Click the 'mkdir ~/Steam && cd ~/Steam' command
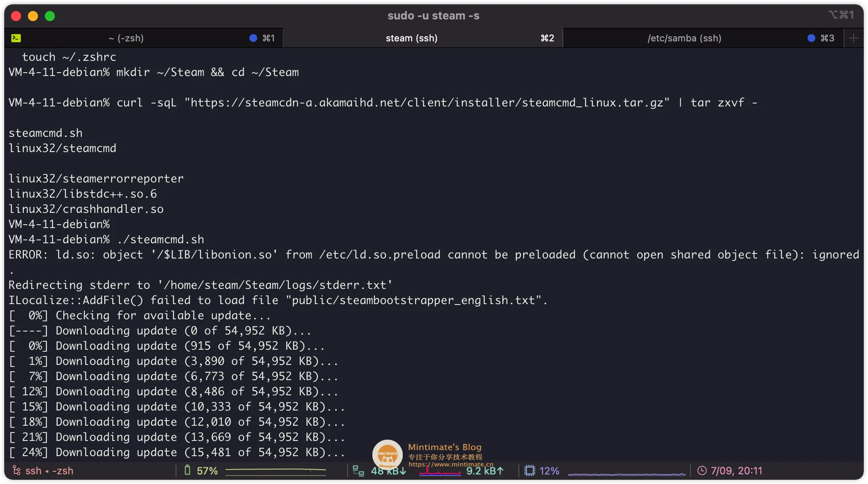The image size is (868, 484). 208,72
